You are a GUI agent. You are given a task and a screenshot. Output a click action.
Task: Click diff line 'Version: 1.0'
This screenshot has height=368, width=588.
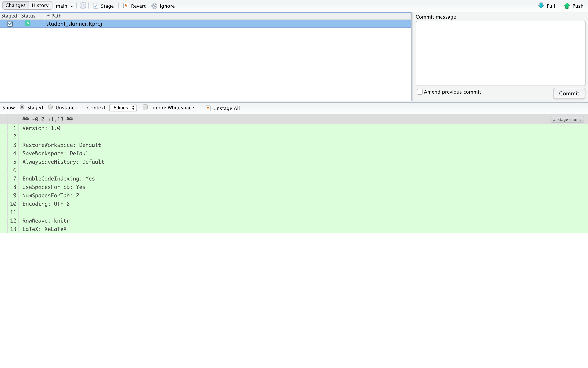click(41, 128)
